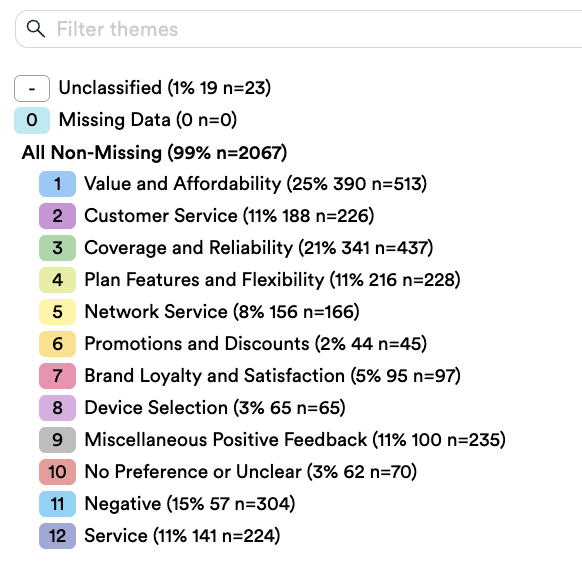
Task: Click the magnifier search icon
Action: pyautogui.click(x=36, y=29)
